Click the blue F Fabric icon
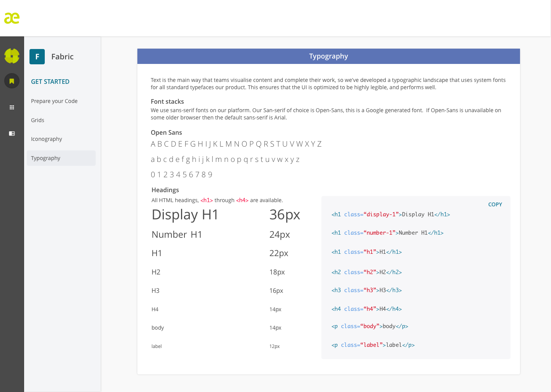551x392 pixels. pyautogui.click(x=37, y=57)
